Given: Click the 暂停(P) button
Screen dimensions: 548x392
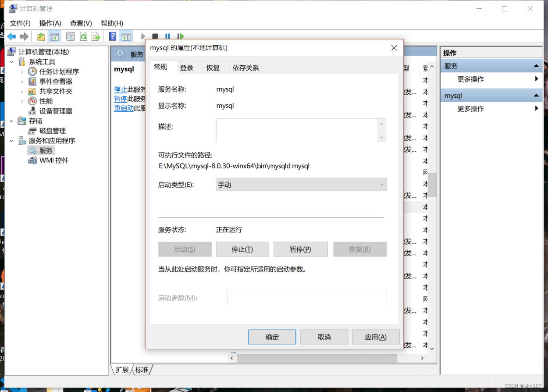Looking at the screenshot, I should [300, 249].
